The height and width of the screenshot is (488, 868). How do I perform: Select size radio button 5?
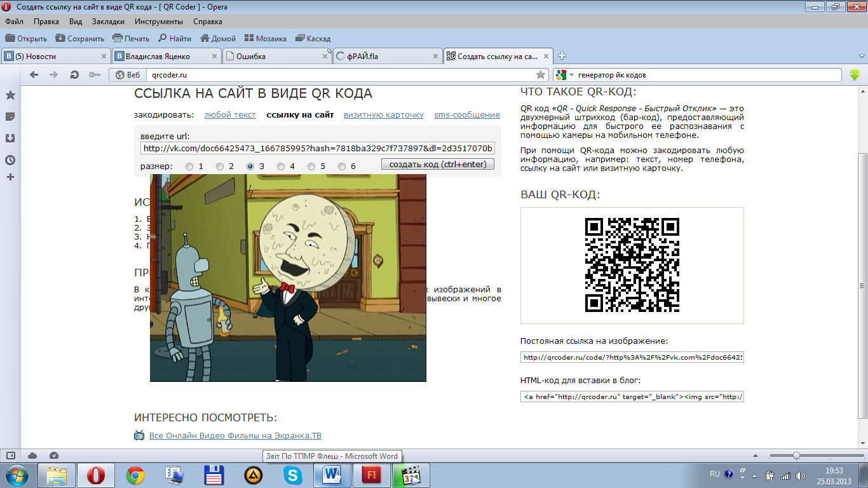tap(311, 166)
